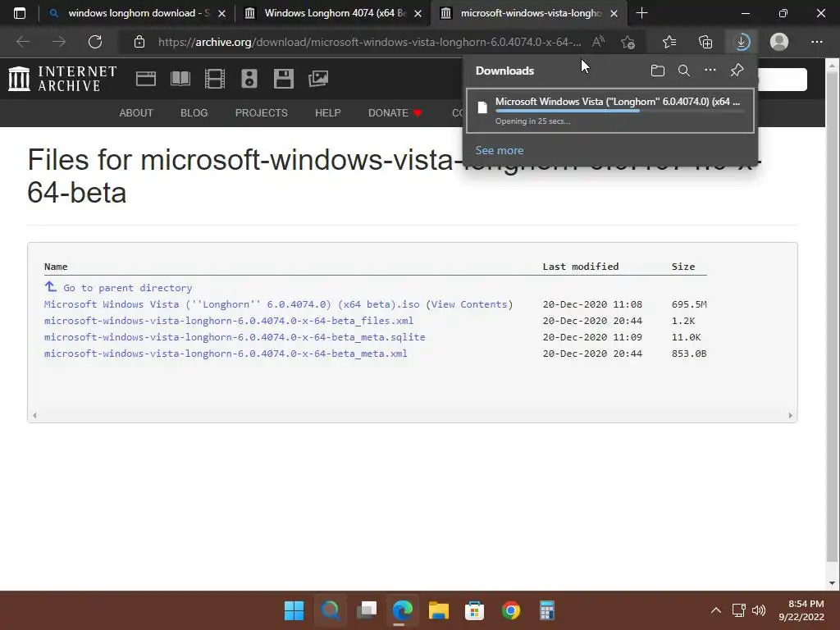Image resolution: width=840 pixels, height=630 pixels.
Task: Refresh the current page
Action: (x=95, y=42)
